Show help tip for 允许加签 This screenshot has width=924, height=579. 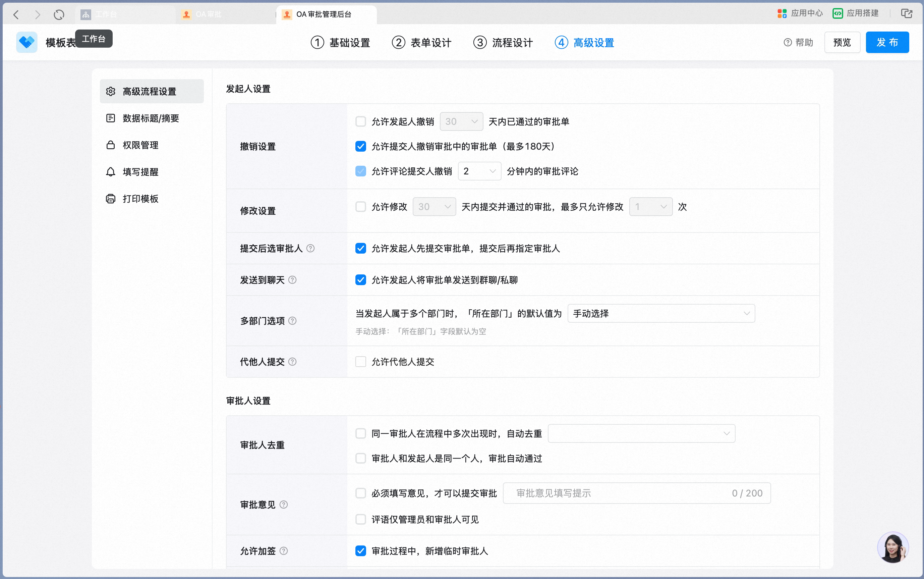284,551
